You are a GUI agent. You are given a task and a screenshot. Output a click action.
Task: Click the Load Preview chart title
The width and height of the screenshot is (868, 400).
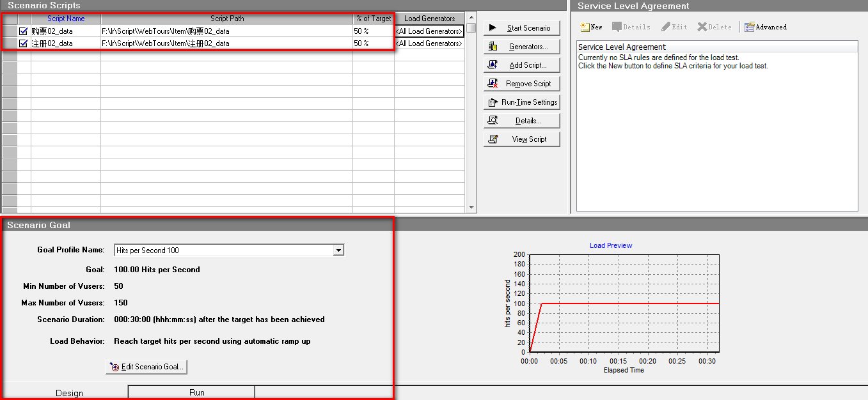coord(611,245)
